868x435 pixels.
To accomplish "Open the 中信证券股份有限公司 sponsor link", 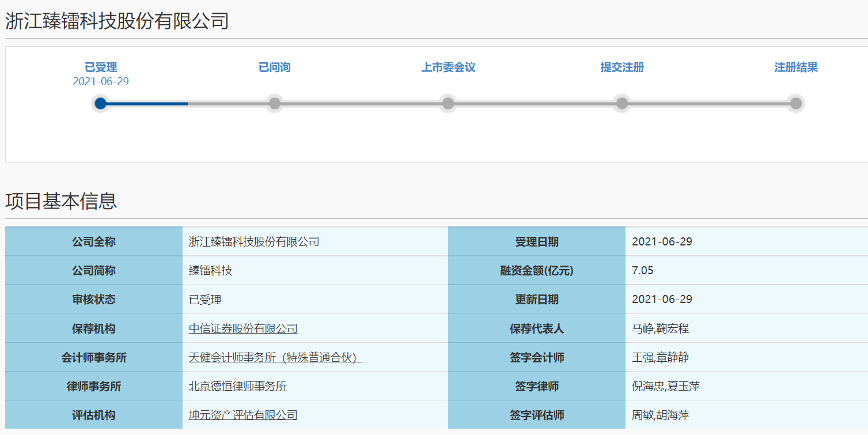I will click(243, 329).
